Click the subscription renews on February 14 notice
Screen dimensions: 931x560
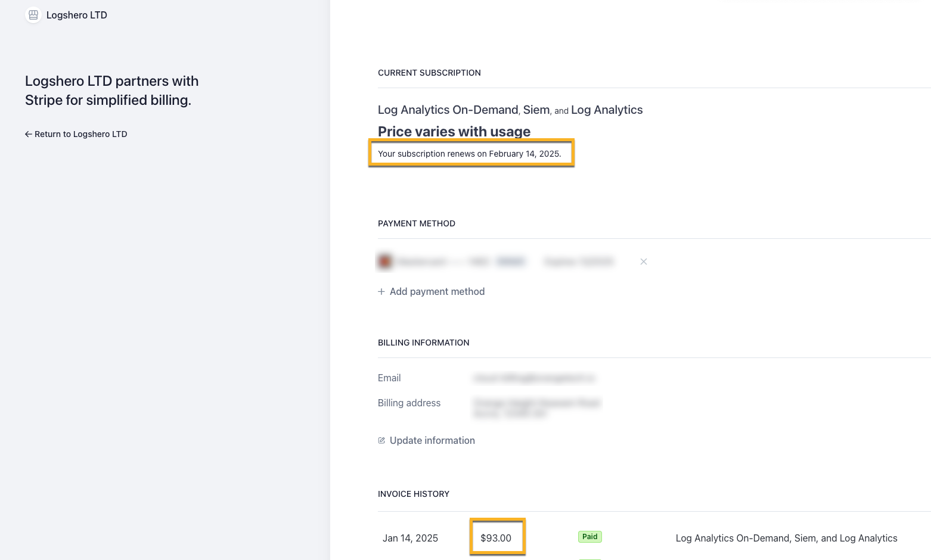[470, 154]
